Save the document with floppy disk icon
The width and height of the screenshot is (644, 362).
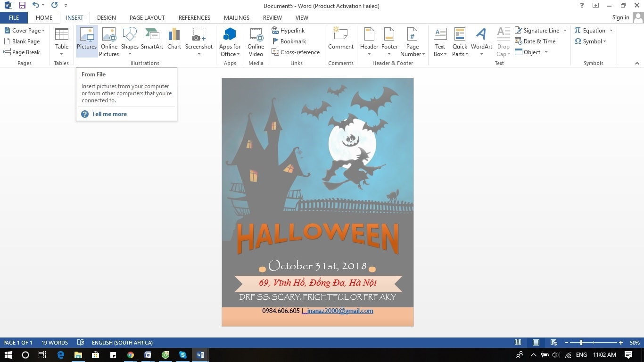22,6
